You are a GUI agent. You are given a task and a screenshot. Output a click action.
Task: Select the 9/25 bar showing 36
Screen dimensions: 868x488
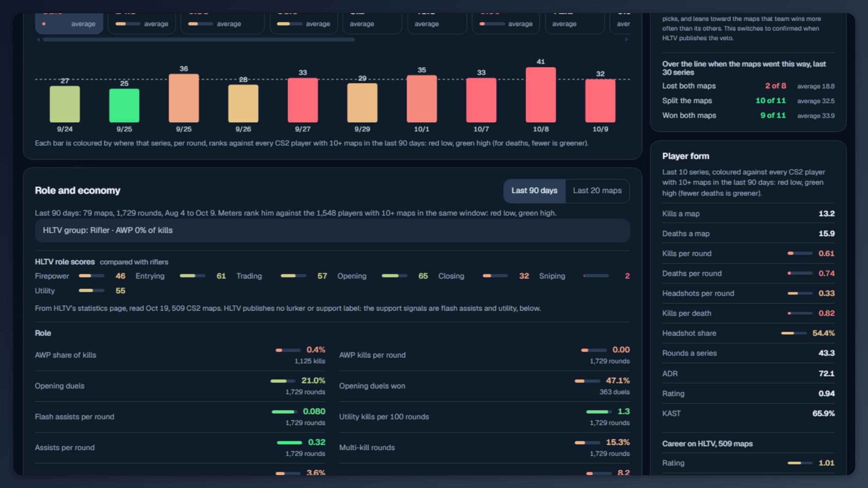coord(184,98)
